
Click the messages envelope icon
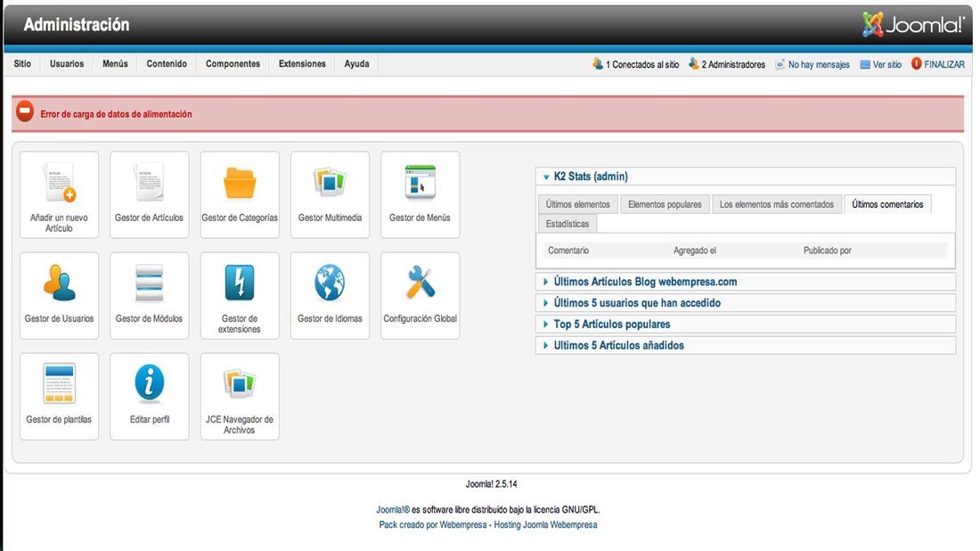780,64
